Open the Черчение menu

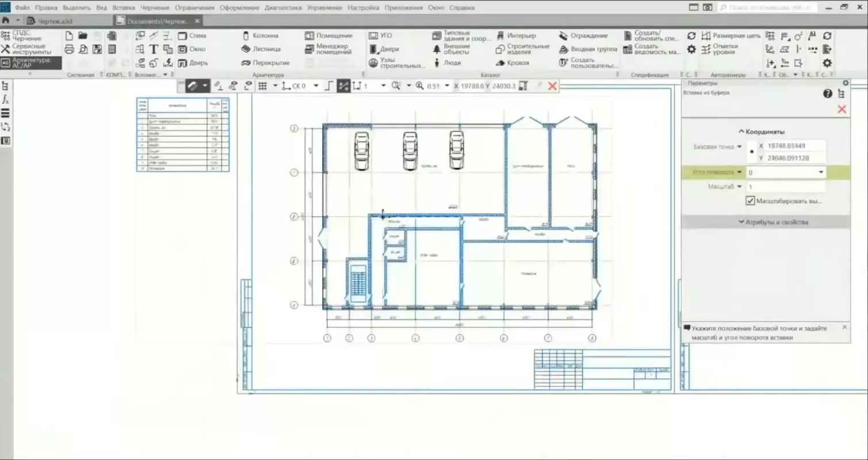pos(154,8)
